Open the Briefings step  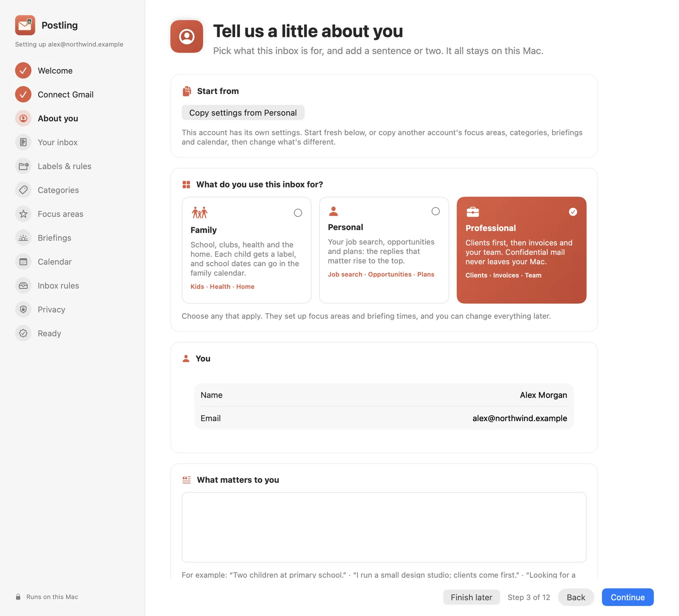pos(54,238)
